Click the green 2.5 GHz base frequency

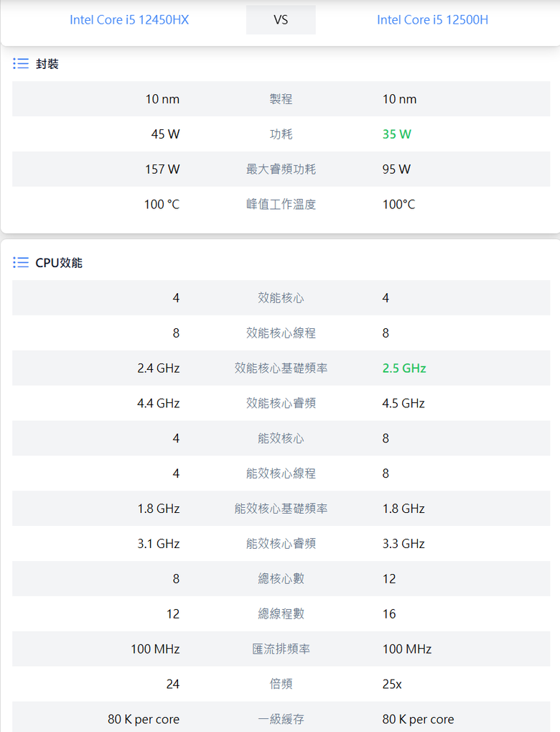pos(404,368)
